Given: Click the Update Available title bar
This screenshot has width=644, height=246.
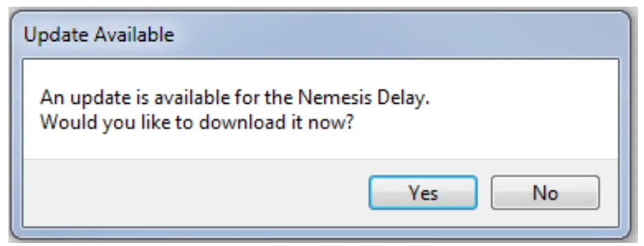Looking at the screenshot, I should [x=304, y=35].
